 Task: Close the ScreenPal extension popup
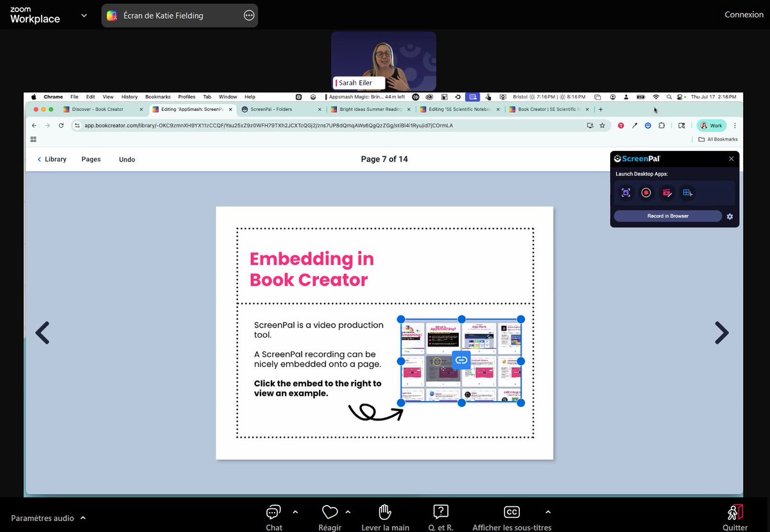731,159
